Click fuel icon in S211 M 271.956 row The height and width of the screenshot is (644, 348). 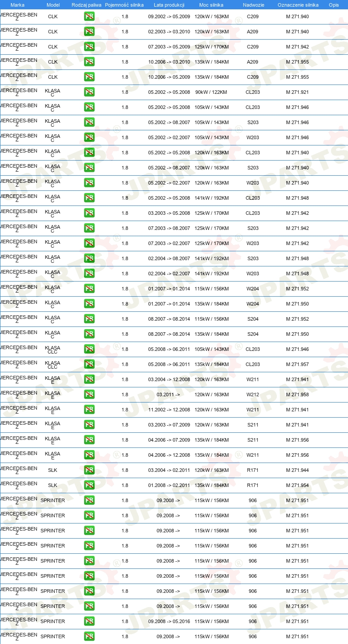[x=89, y=440]
